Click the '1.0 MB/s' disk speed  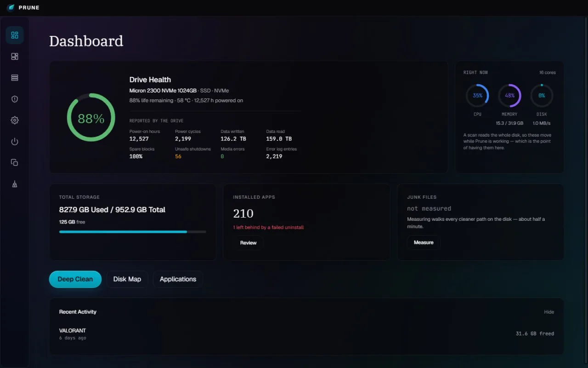tap(542, 123)
